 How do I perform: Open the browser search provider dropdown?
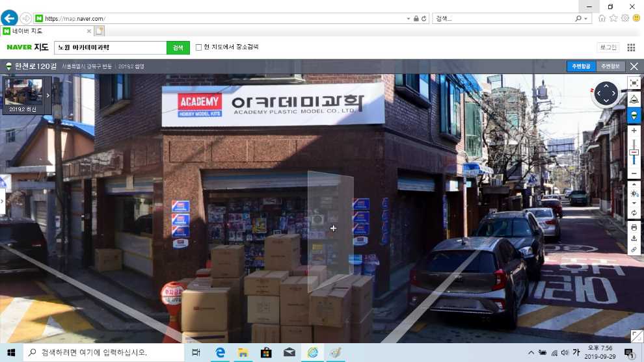tap(586, 19)
